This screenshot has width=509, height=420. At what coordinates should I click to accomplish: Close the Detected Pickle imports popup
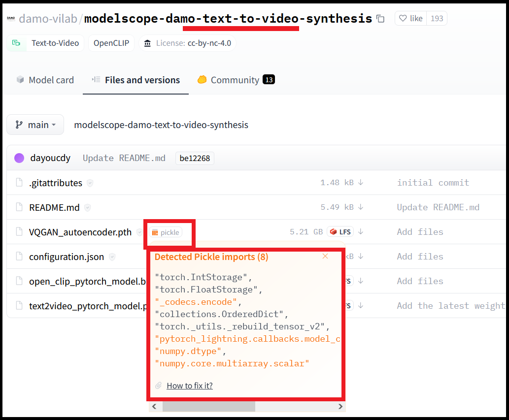click(325, 256)
